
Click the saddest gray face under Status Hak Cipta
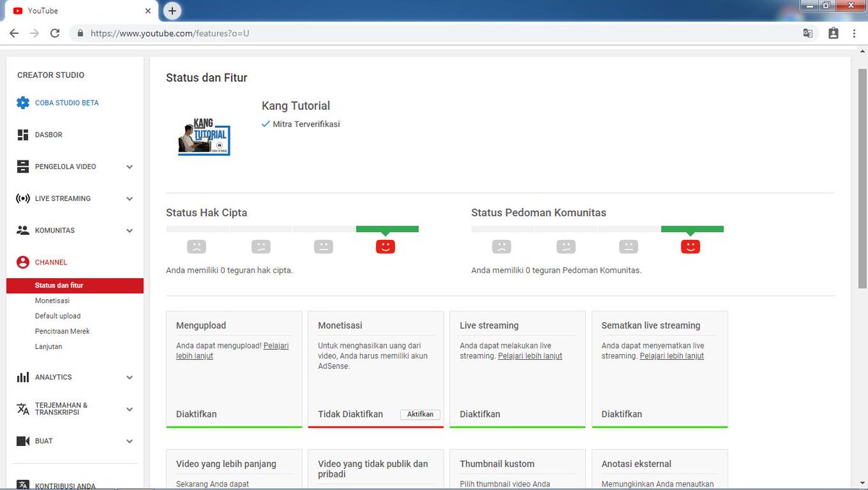(x=196, y=246)
